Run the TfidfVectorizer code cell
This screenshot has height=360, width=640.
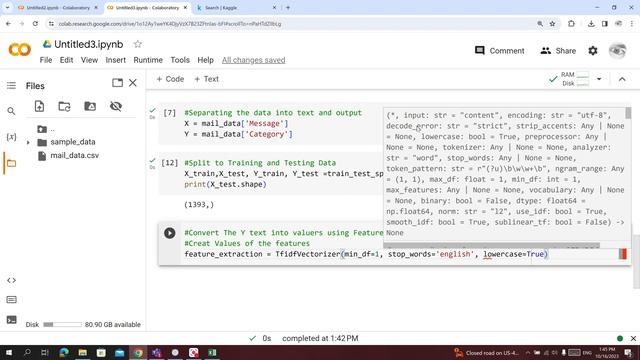pos(170,233)
